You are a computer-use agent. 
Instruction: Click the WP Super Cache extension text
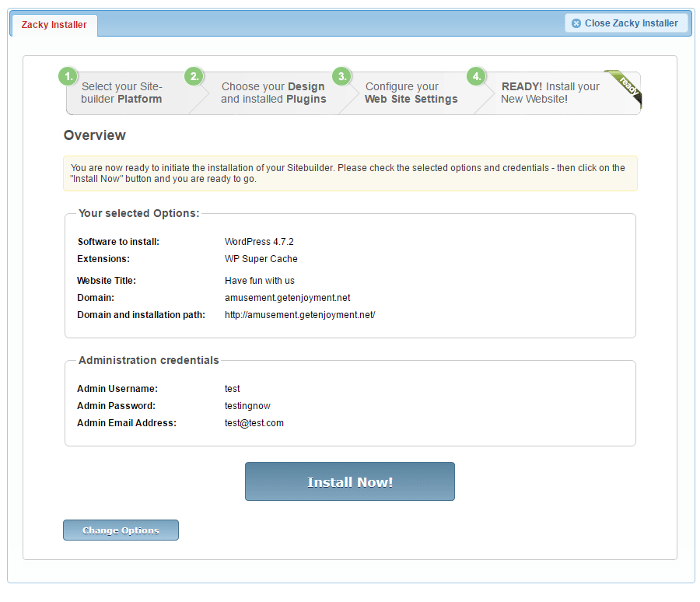(261, 259)
